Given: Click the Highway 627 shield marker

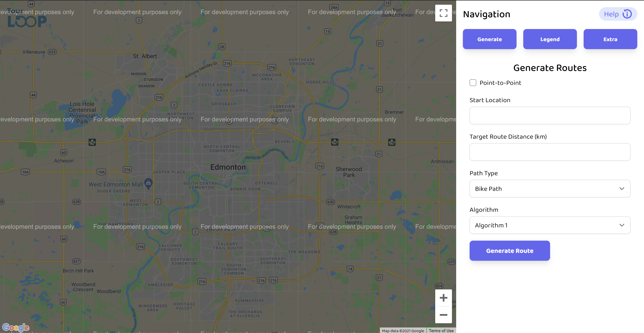Looking at the screenshot, I should coord(76,262).
